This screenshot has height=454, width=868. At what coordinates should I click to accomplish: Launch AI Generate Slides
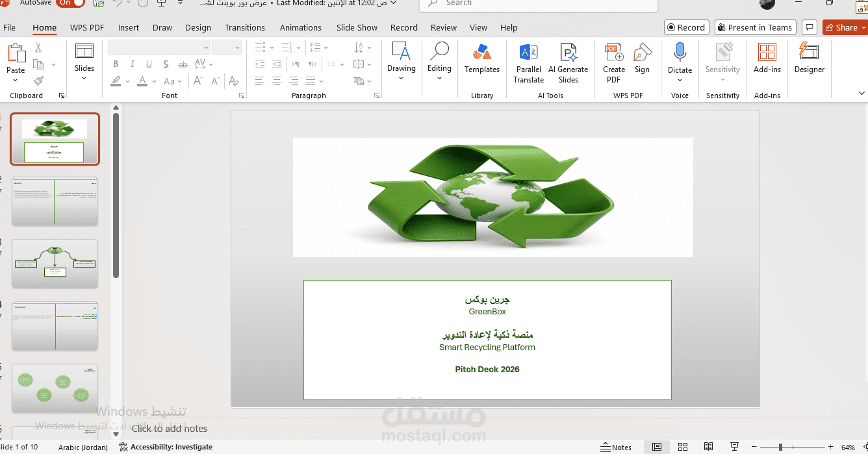click(x=568, y=64)
